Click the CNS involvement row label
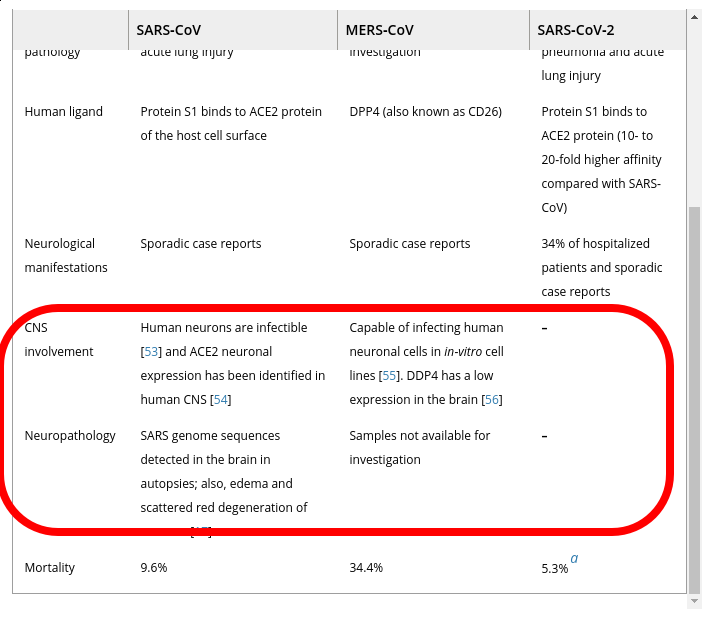The image size is (718, 619). tap(59, 340)
